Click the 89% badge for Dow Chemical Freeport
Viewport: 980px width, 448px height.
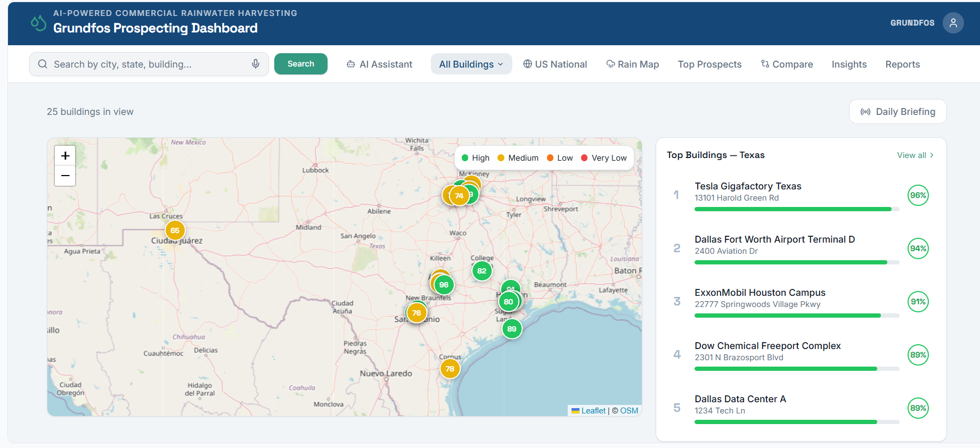pyautogui.click(x=918, y=355)
